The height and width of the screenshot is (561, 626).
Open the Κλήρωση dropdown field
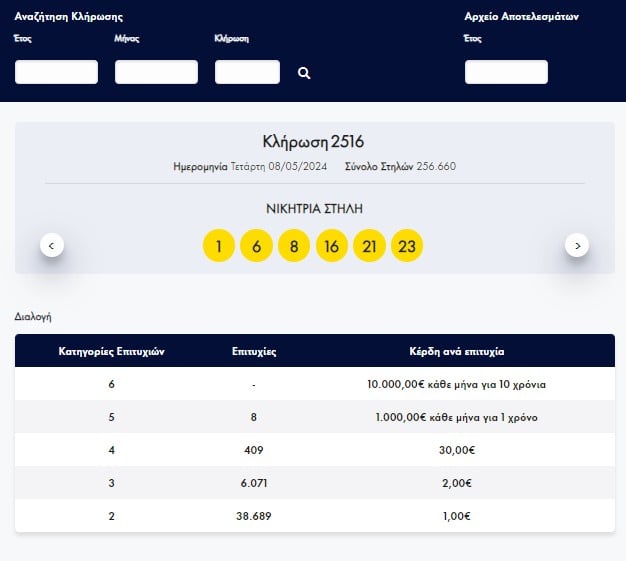[247, 72]
